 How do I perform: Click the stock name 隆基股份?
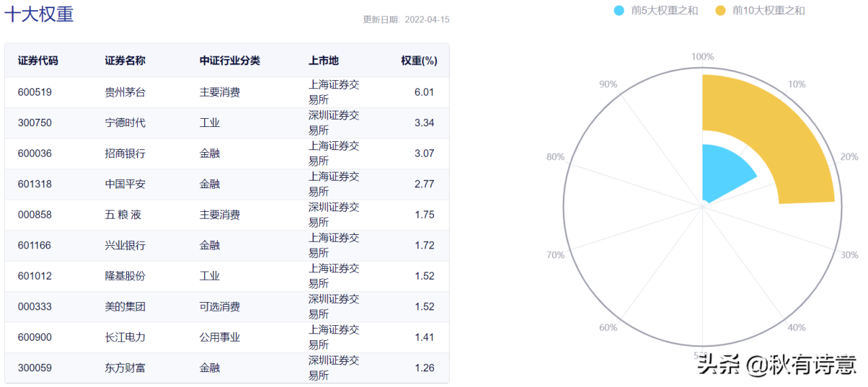pyautogui.click(x=125, y=276)
